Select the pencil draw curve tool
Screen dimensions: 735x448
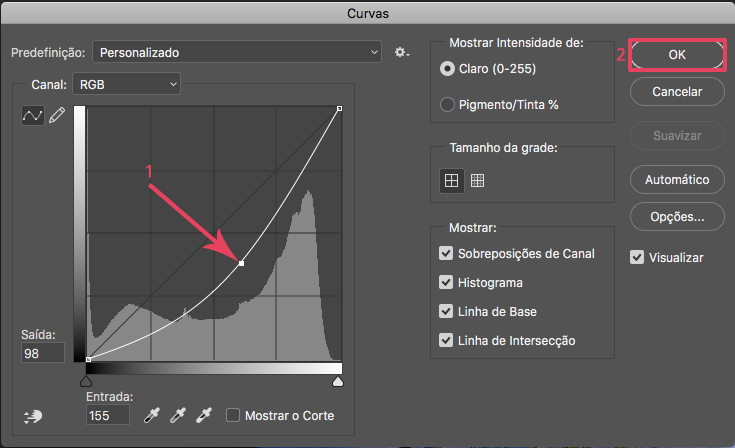point(57,115)
